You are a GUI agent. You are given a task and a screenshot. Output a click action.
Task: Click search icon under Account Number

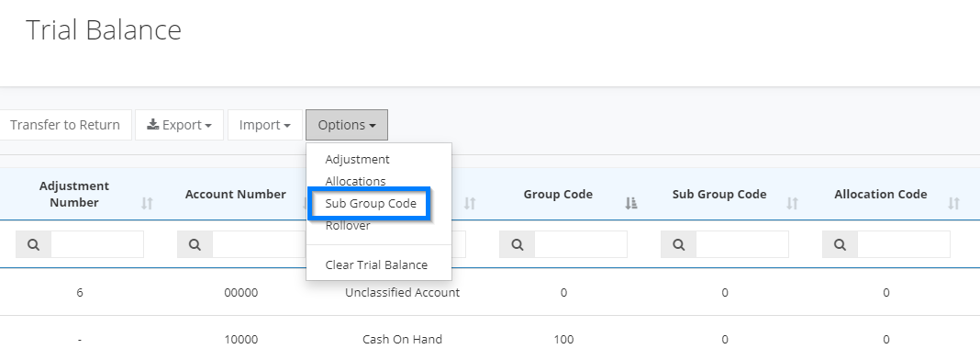point(195,244)
